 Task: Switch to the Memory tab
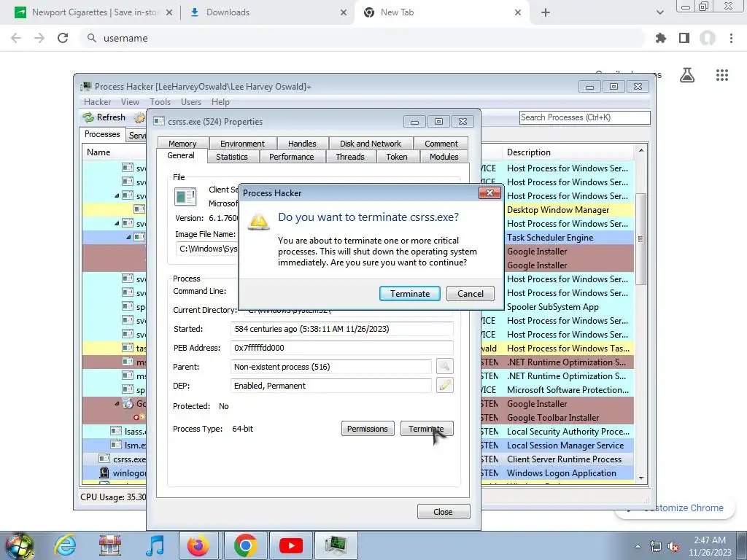[182, 144]
